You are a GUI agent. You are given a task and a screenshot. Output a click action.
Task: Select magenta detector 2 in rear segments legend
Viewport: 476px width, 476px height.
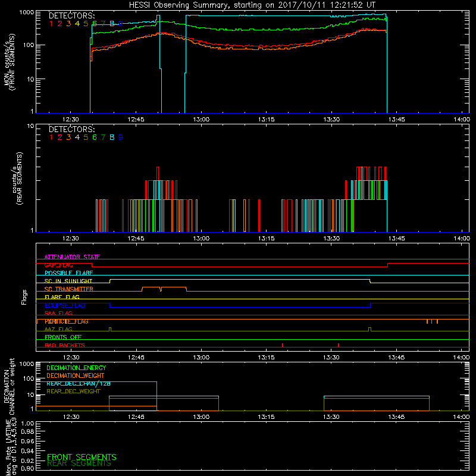(x=60, y=137)
